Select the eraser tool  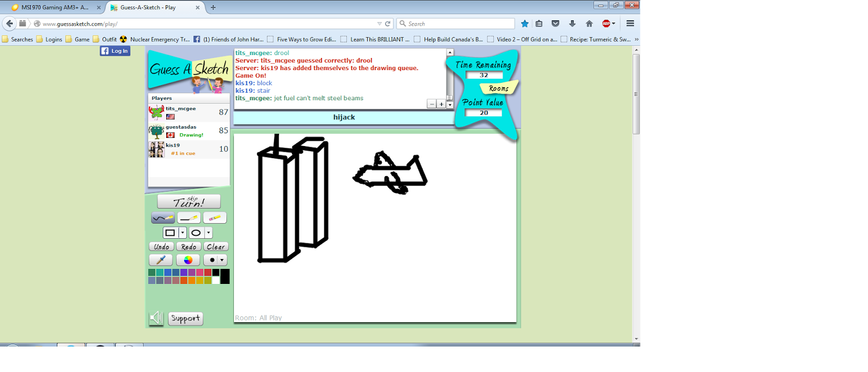215,218
